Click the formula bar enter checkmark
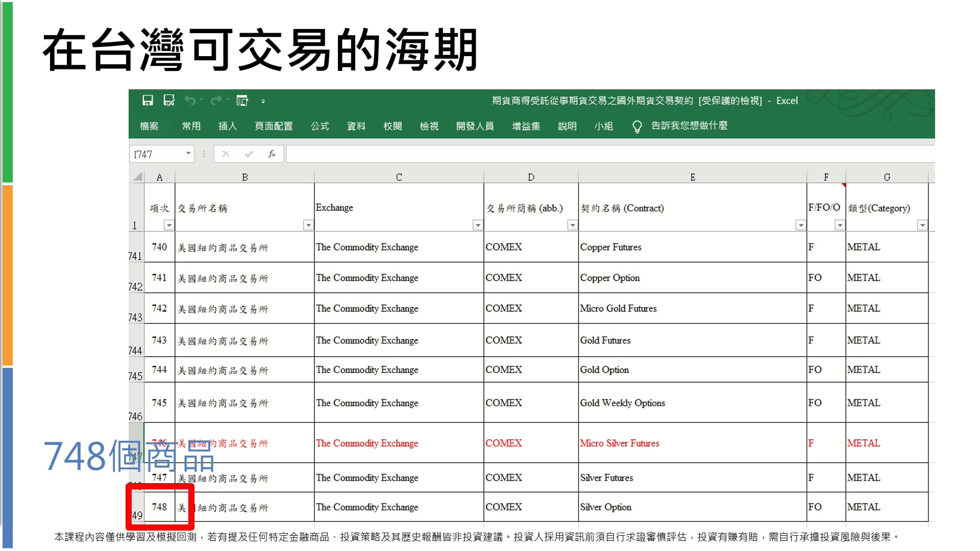 point(249,154)
